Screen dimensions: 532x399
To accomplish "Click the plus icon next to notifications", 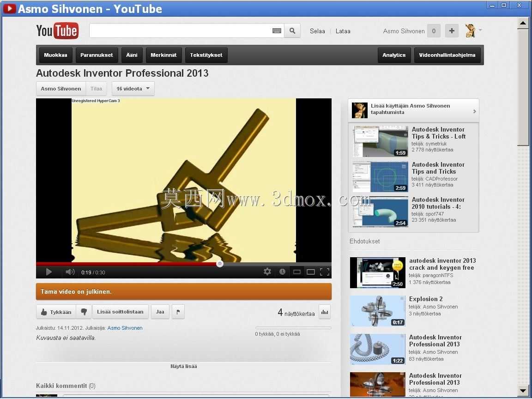I will (x=452, y=31).
